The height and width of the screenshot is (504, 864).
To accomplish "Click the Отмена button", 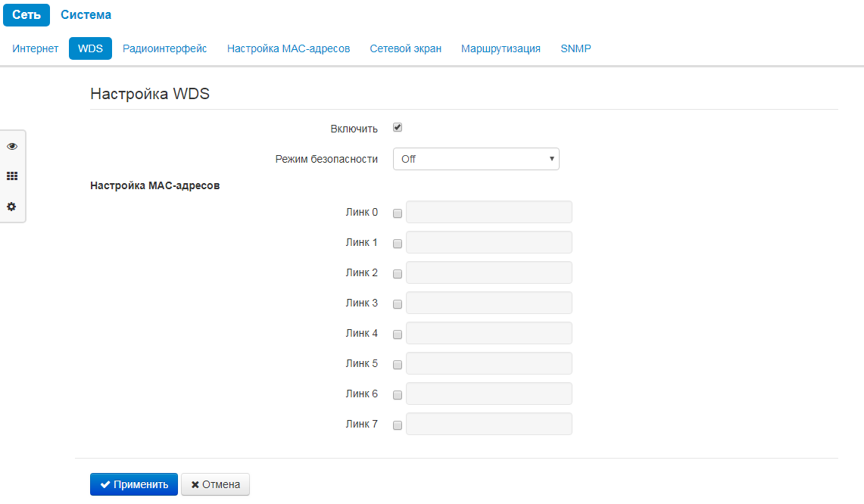I will pos(215,484).
